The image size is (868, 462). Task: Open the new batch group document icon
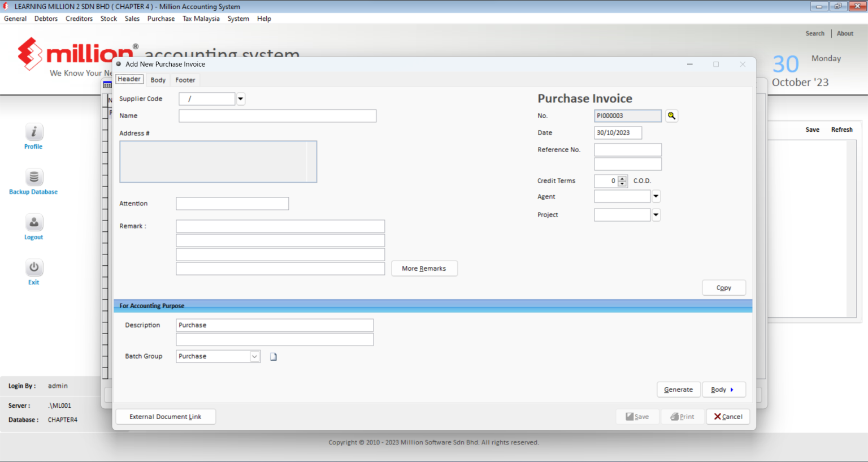pyautogui.click(x=274, y=356)
